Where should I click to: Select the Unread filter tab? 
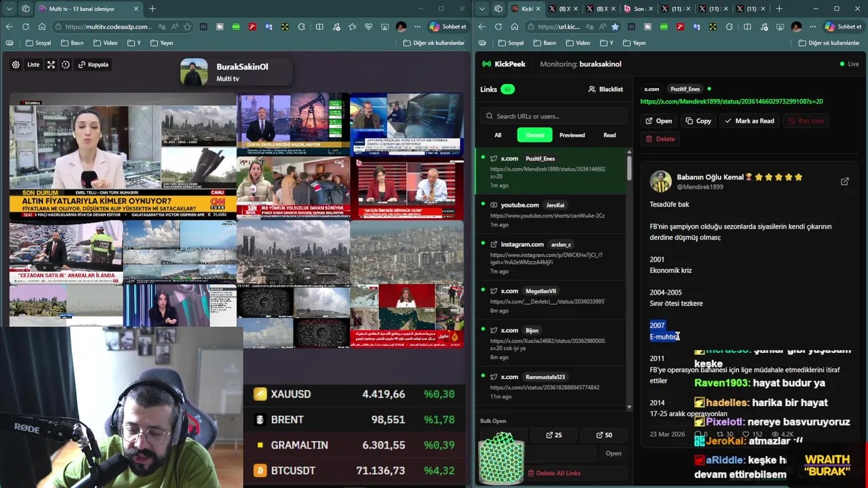pyautogui.click(x=534, y=135)
